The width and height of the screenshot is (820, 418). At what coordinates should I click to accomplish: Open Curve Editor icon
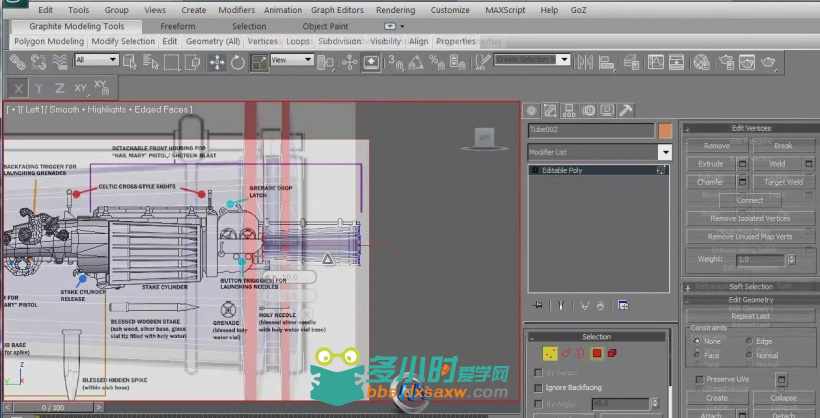[656, 63]
